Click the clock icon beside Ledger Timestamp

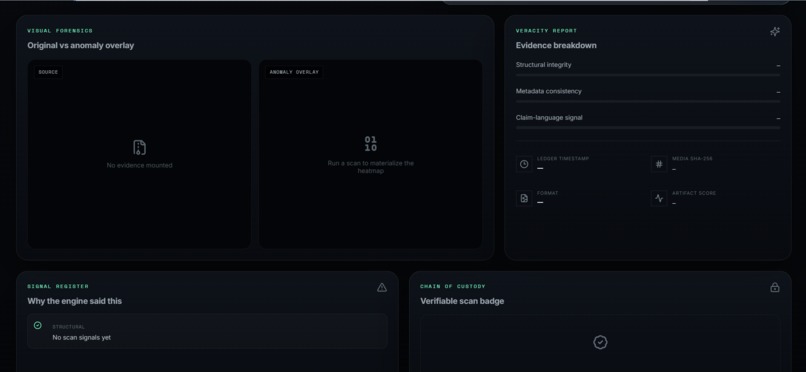click(524, 164)
